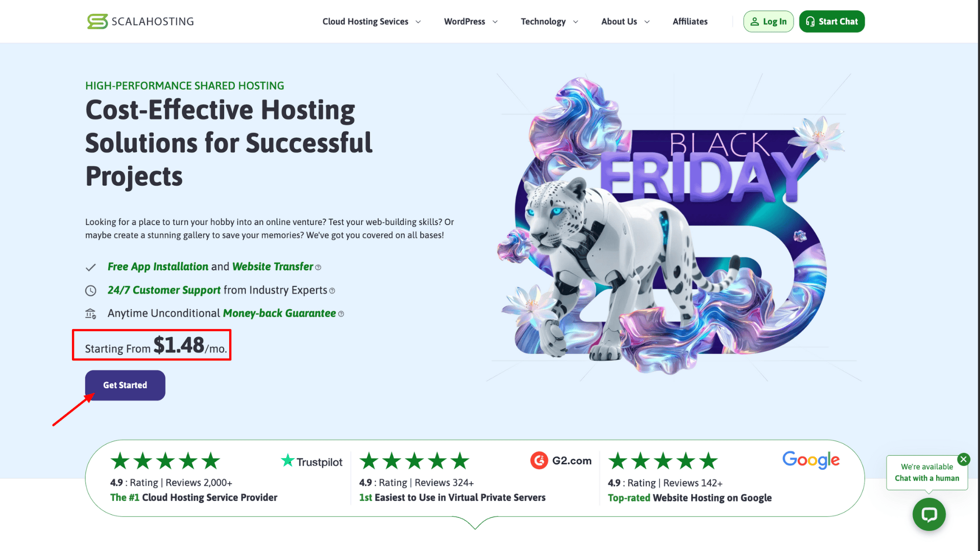
Task: Click help icon beside Money-back Guarantee
Action: click(341, 314)
